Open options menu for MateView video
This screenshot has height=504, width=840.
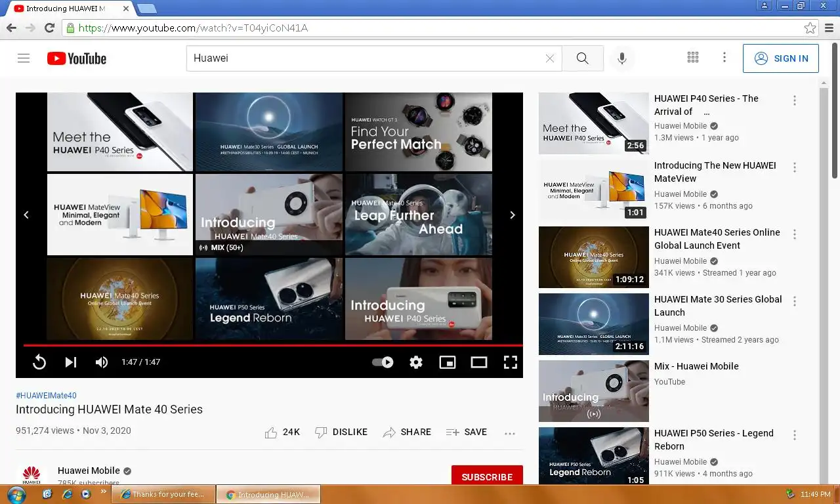(794, 167)
